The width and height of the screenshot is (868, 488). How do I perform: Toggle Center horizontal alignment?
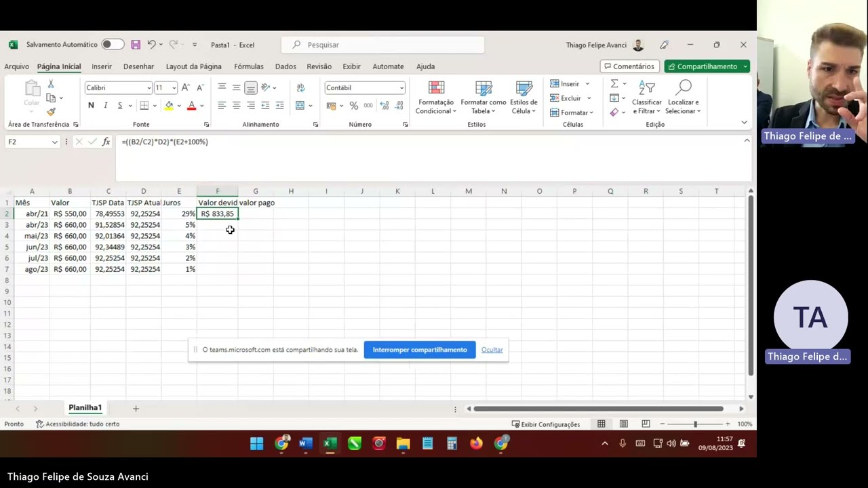[x=236, y=106]
